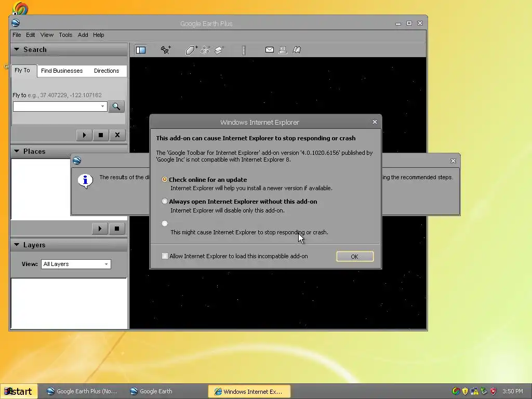Clear search results with the X button
The width and height of the screenshot is (532, 399).
point(117,135)
